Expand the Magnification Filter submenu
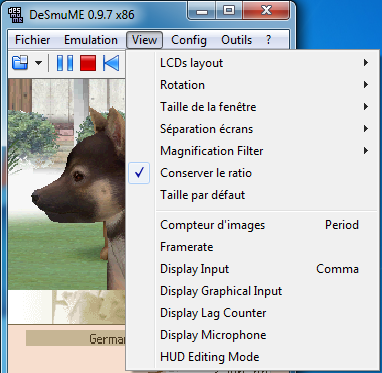This screenshot has height=373, width=382. tap(252, 151)
